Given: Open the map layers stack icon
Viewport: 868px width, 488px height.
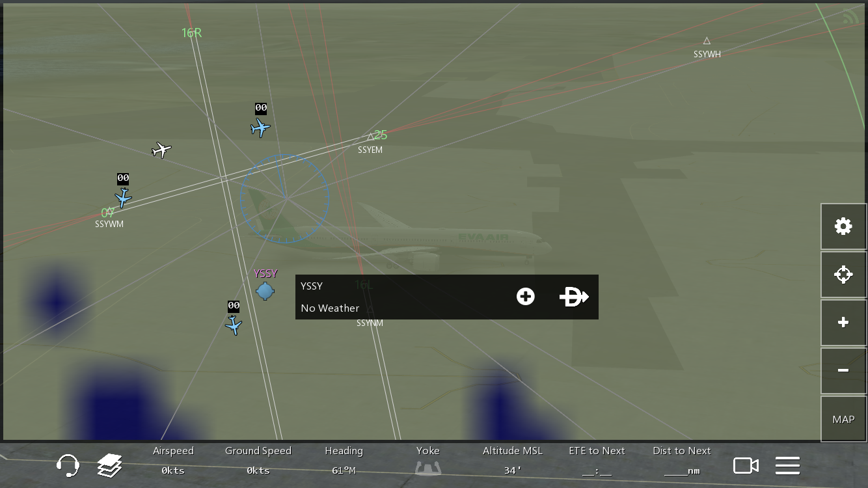Looking at the screenshot, I should point(110,466).
